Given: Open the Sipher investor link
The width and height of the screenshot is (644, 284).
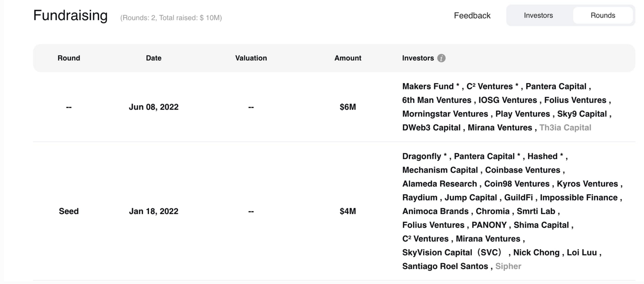Looking at the screenshot, I should click(508, 267).
